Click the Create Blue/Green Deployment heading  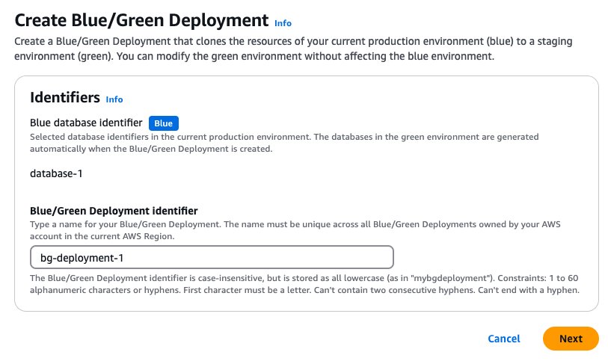(x=141, y=20)
